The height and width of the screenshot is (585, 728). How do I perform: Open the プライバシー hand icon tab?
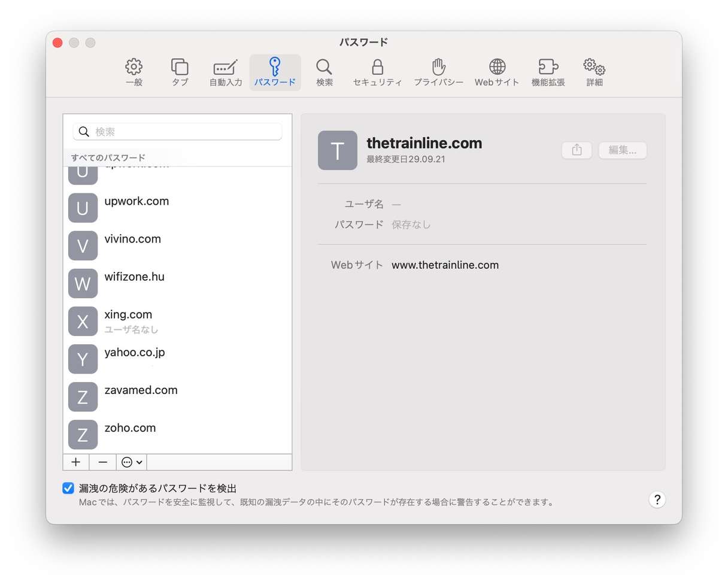coord(439,72)
